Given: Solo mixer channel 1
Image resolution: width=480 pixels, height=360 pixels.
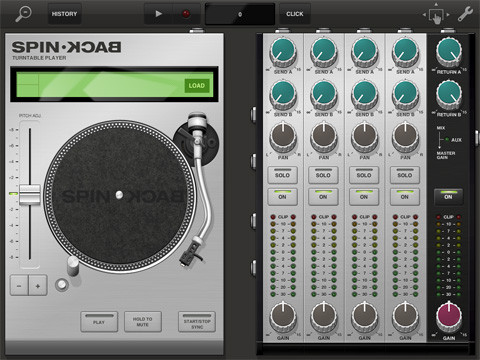Looking at the screenshot, I should tap(282, 175).
